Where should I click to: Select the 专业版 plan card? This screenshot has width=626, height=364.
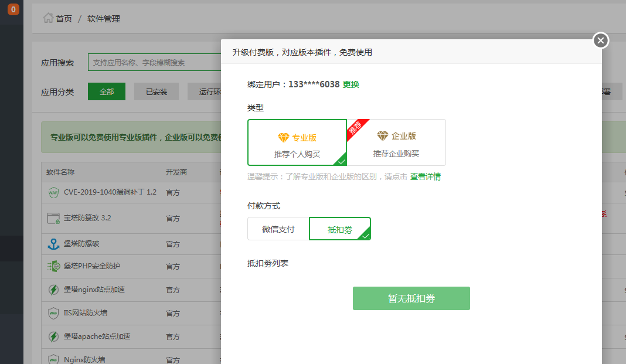coord(297,142)
